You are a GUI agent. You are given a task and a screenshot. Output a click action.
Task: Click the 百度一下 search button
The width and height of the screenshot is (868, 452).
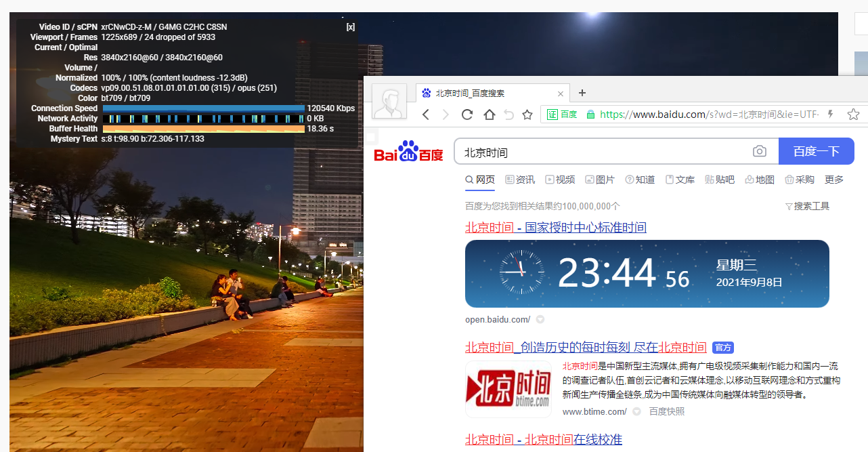click(x=817, y=151)
